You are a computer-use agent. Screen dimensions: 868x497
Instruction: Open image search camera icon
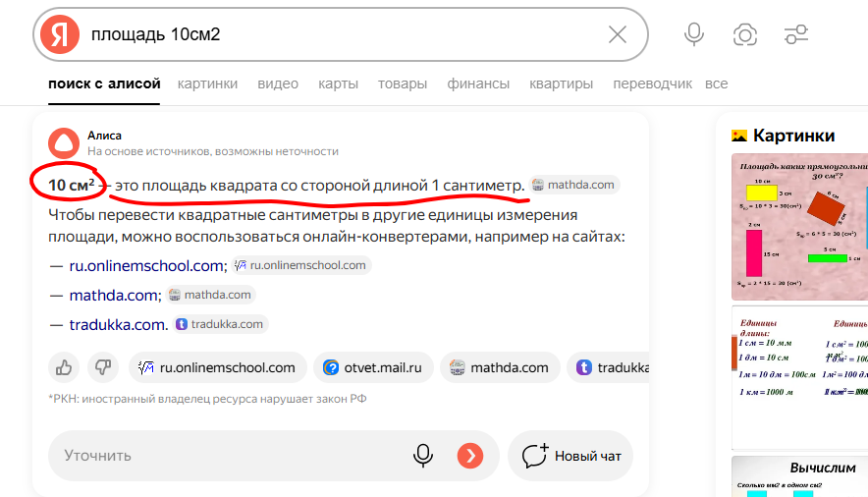tap(745, 35)
